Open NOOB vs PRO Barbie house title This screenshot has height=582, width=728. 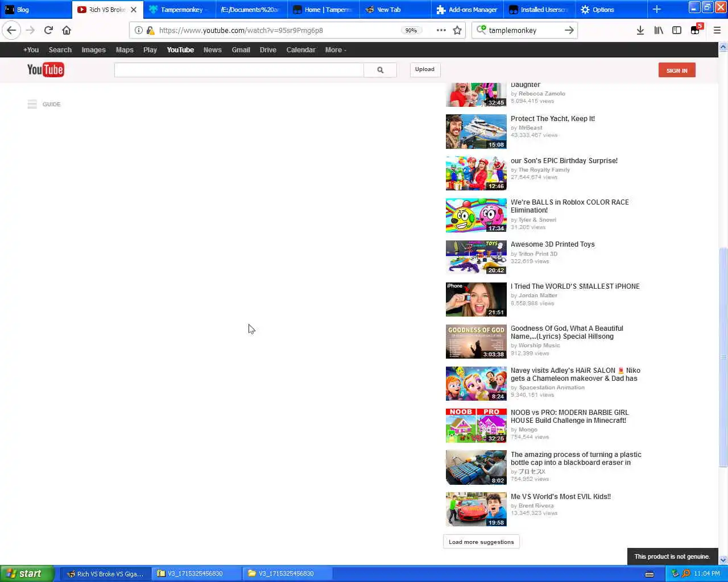point(569,417)
